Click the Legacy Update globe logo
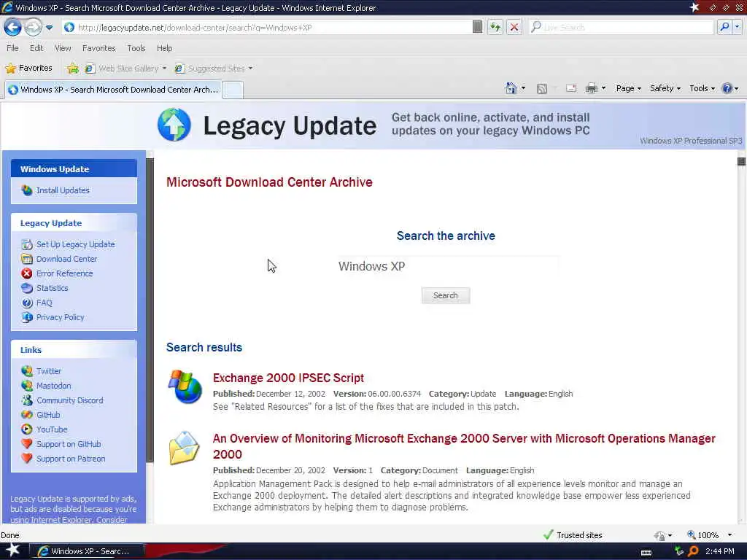Screen dimensions: 747x560 (x=174, y=125)
